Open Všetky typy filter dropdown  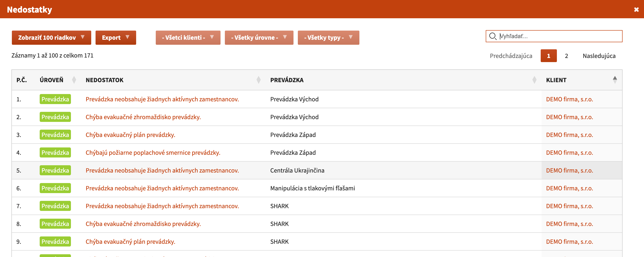(x=329, y=38)
